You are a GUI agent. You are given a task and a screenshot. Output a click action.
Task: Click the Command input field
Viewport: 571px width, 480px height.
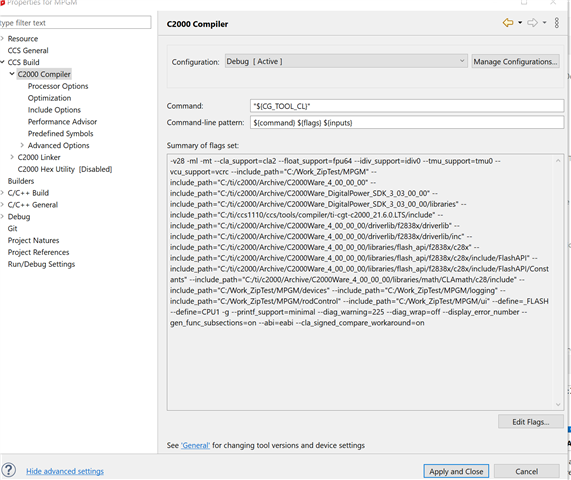point(407,106)
